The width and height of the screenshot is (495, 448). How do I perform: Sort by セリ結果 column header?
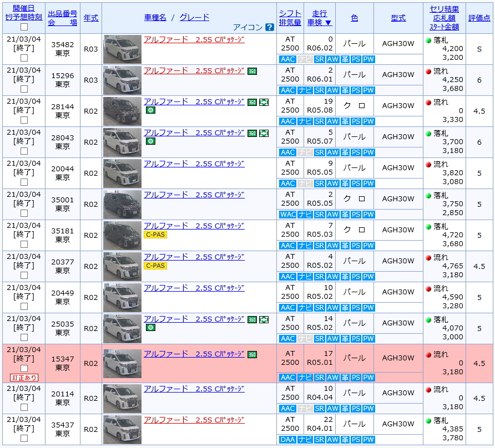pos(444,9)
